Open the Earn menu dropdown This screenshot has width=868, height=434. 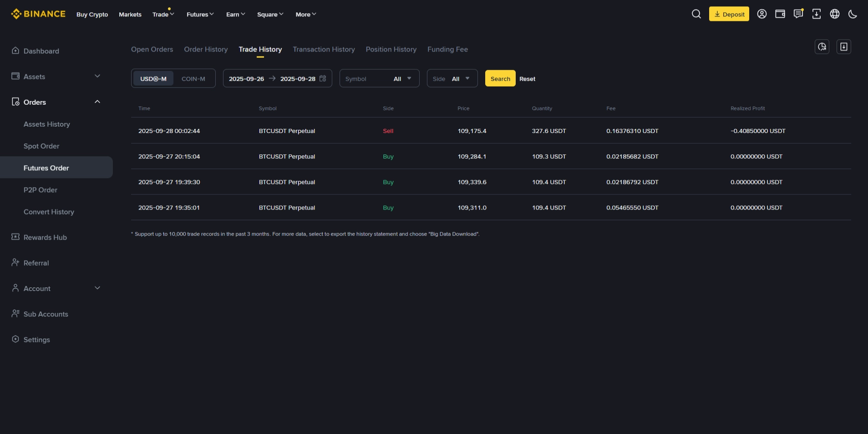(236, 14)
